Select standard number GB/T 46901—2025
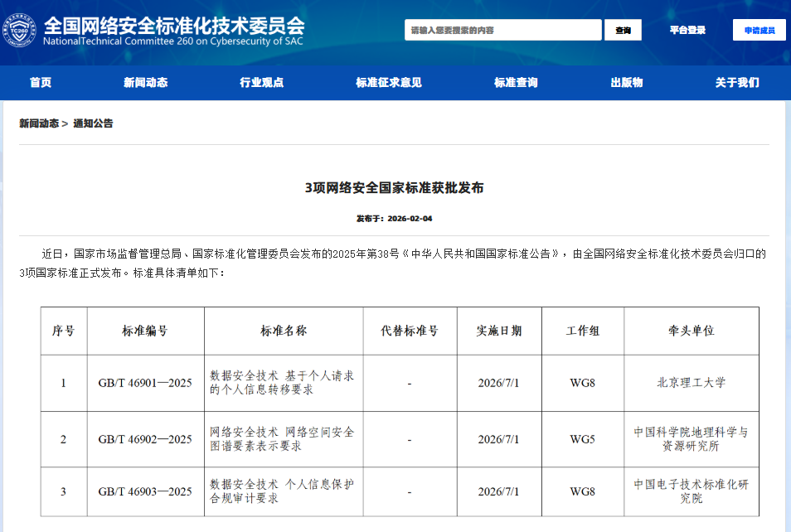Image resolution: width=791 pixels, height=532 pixels. tap(146, 383)
